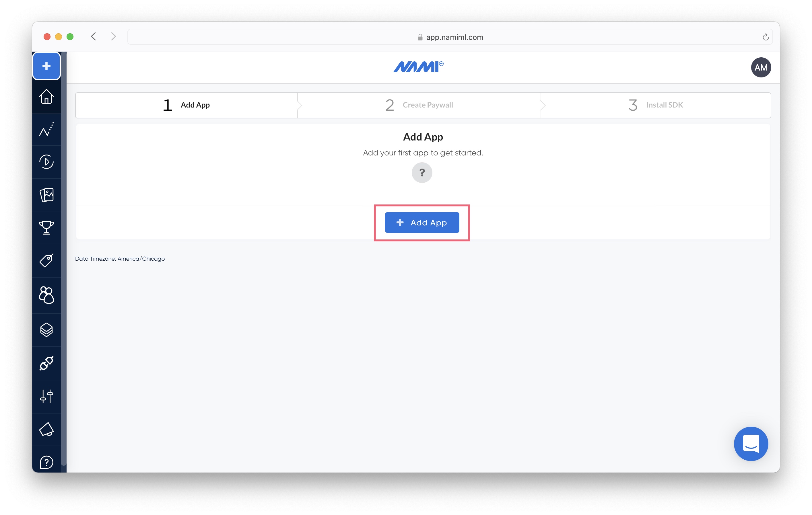The height and width of the screenshot is (515, 812).
Task: Select the Install SDK step
Action: point(656,105)
